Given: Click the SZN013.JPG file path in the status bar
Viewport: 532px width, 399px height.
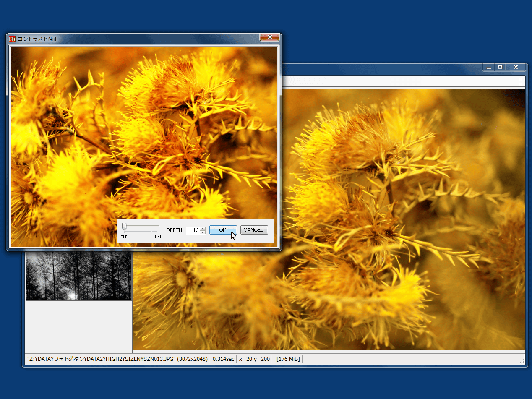Looking at the screenshot, I should [117, 359].
